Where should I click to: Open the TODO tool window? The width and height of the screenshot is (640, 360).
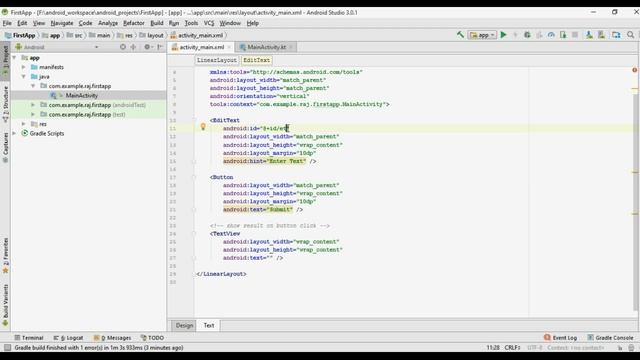coord(152,338)
